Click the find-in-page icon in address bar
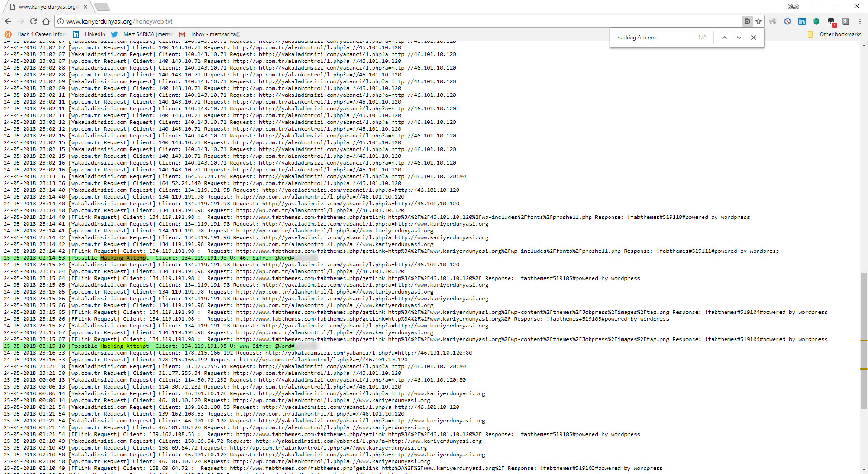The height and width of the screenshot is (474, 868). [x=747, y=21]
